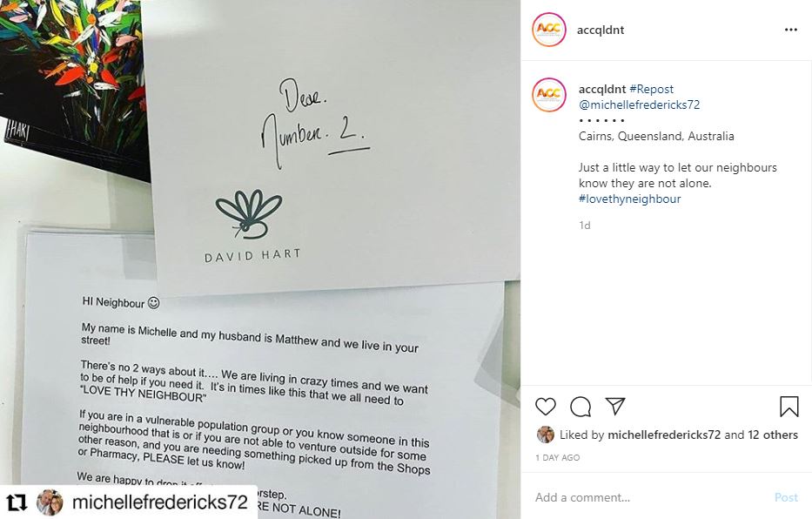Screen dimensions: 812x519
Task: Open the accqldnt username in the header
Action: click(x=601, y=30)
